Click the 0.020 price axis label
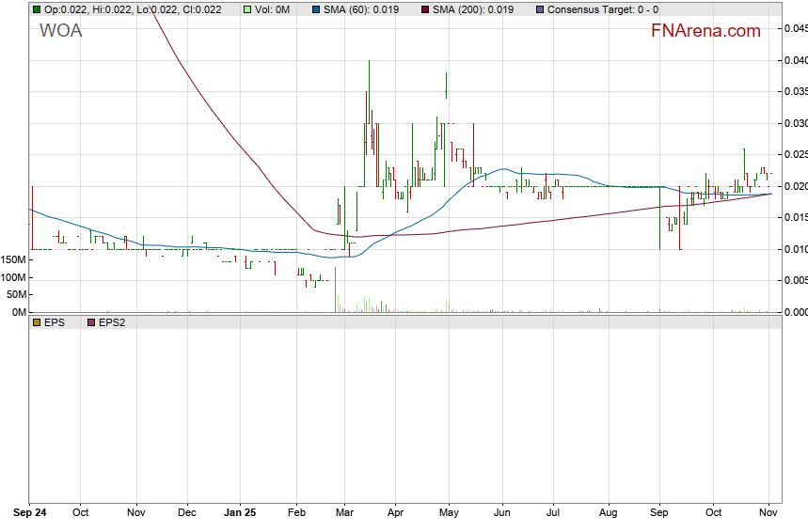Screen dimensions: 808x532 pyautogui.click(x=795, y=186)
